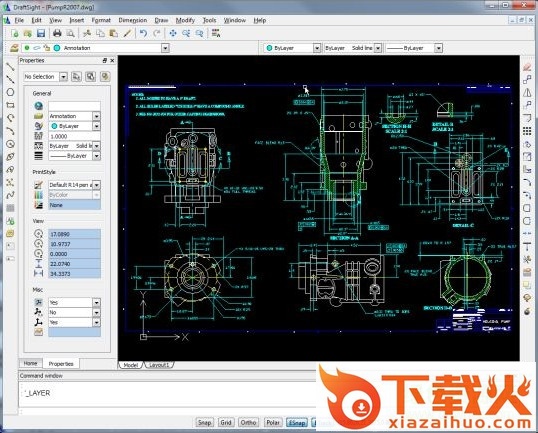
Task: Click the view center X value 17.0890
Action: pos(74,234)
